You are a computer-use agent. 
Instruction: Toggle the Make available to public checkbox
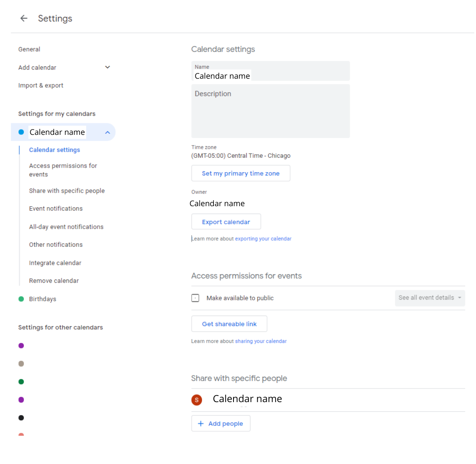(195, 298)
